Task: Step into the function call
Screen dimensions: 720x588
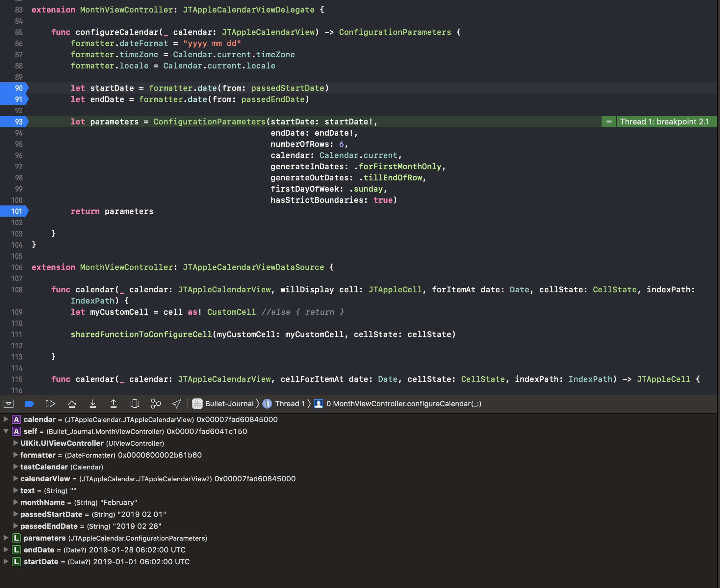Action: pos(92,403)
